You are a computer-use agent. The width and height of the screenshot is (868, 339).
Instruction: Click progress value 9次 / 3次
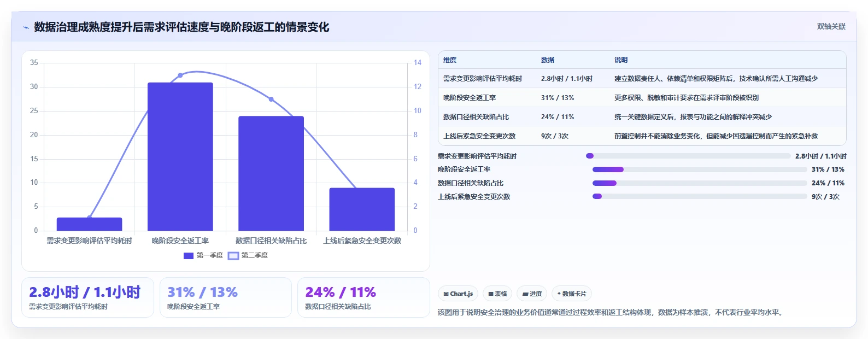click(x=825, y=197)
